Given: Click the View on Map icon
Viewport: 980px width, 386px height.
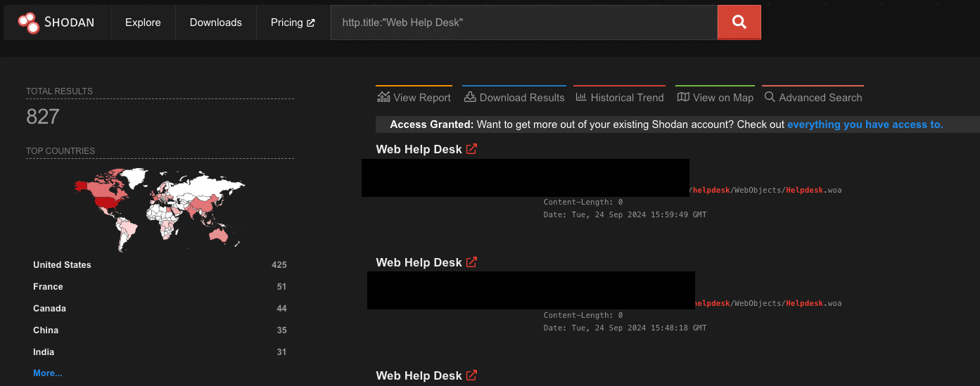Looking at the screenshot, I should click(683, 97).
